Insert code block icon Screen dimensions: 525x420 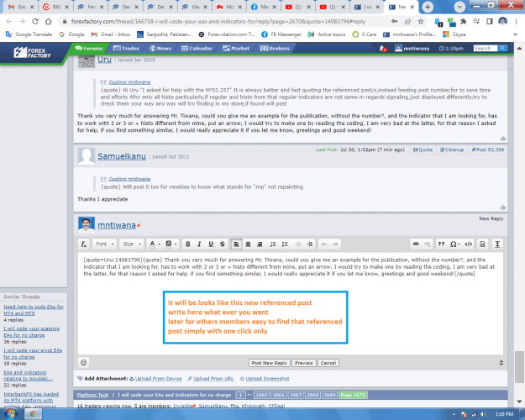468,244
